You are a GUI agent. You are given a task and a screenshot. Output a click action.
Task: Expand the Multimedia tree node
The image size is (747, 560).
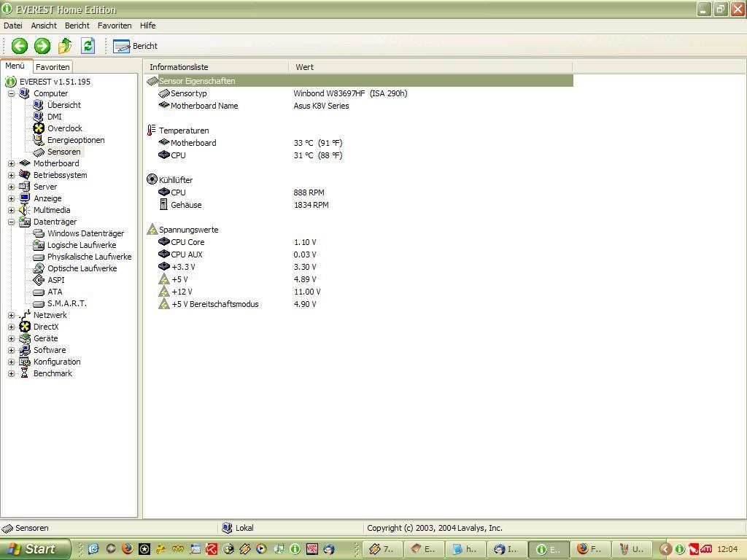pos(11,210)
